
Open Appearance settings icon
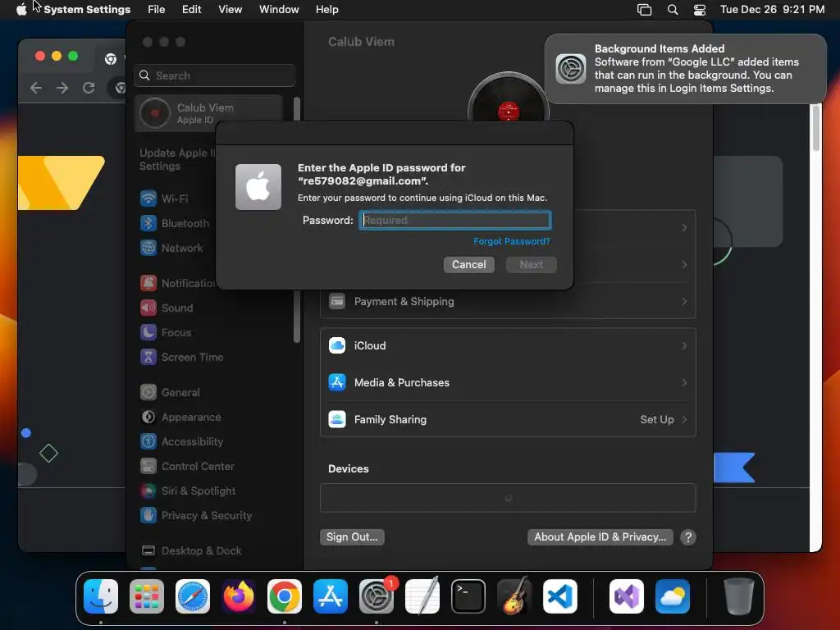pyautogui.click(x=148, y=417)
